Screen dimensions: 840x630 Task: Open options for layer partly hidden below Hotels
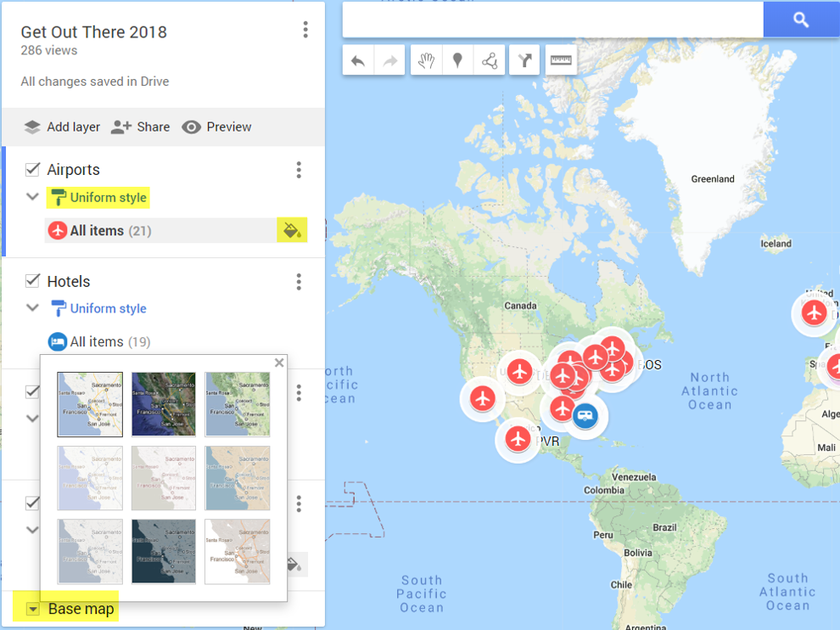(x=299, y=393)
